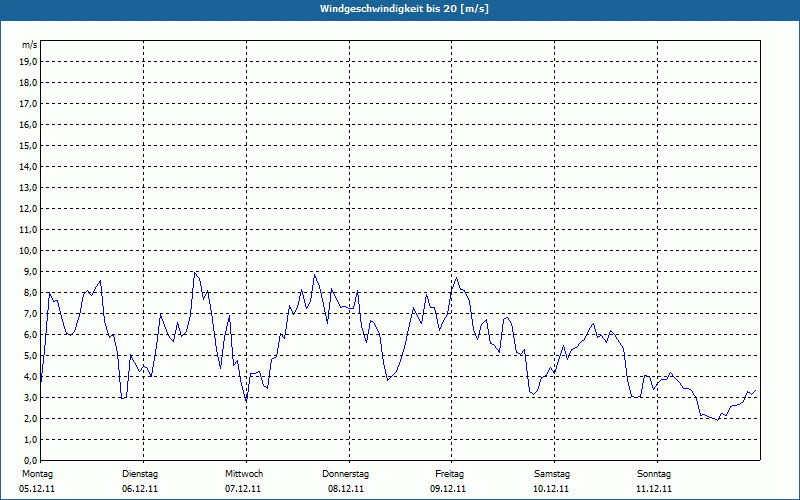Click the 6,0 y-axis label

30,334
